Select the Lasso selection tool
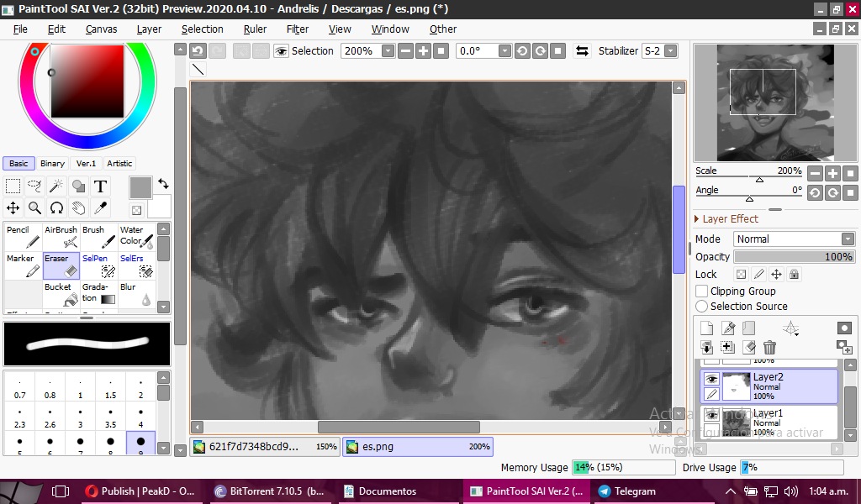 click(34, 186)
